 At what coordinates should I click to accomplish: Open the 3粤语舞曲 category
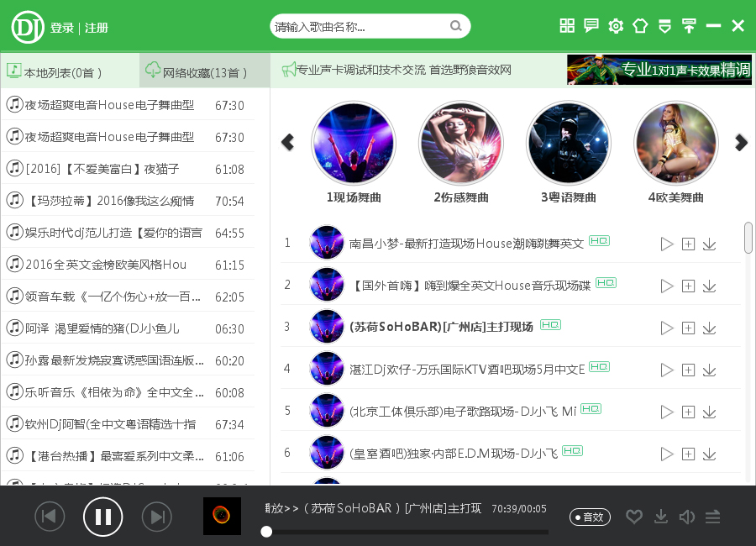(569, 143)
